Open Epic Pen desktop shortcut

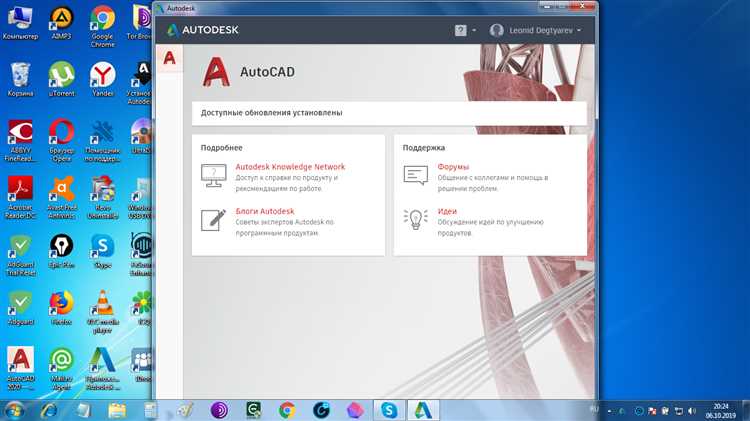(x=61, y=251)
